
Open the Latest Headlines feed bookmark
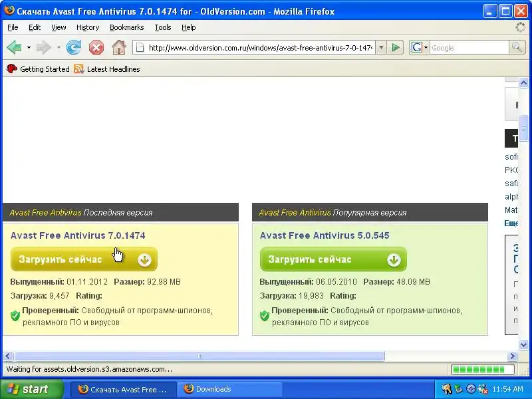coord(107,69)
